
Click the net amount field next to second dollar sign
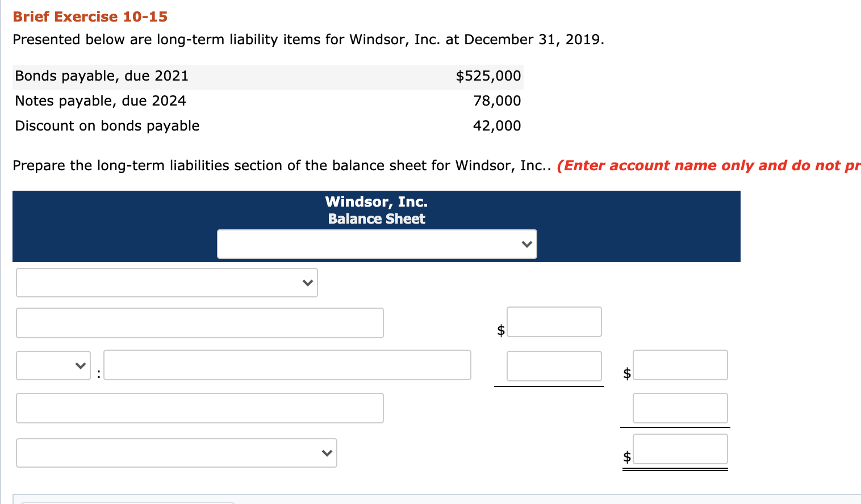click(680, 365)
